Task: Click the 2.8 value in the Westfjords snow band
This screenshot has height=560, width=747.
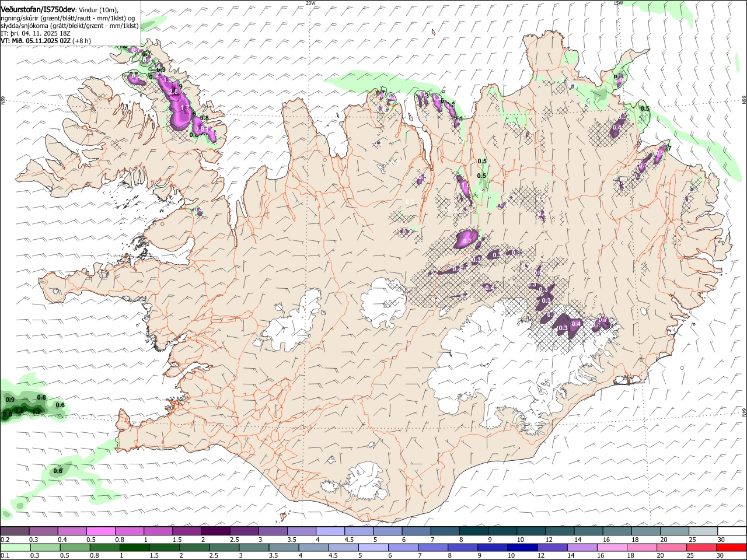Action: [173, 92]
